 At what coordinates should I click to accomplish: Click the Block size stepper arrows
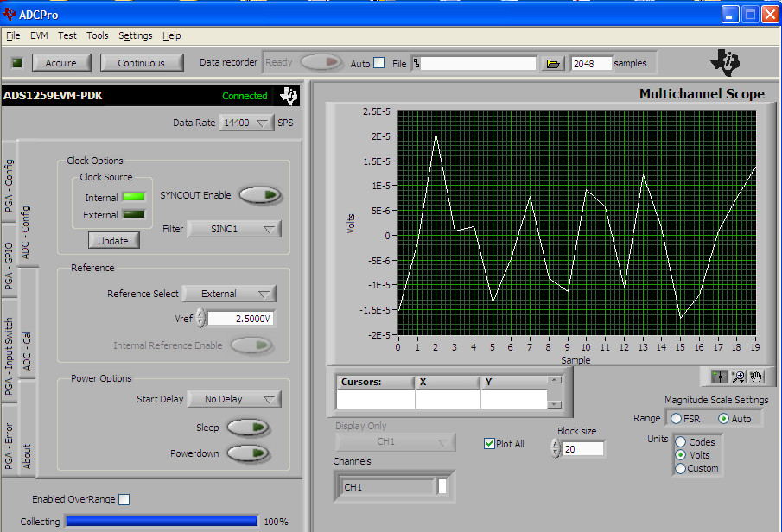[556, 449]
